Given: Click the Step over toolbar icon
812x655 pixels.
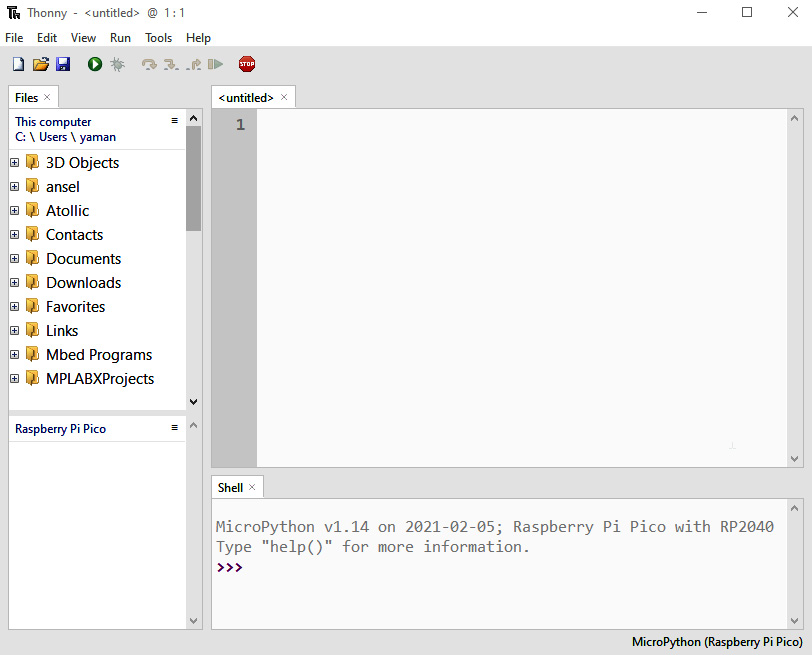Looking at the screenshot, I should (149, 64).
